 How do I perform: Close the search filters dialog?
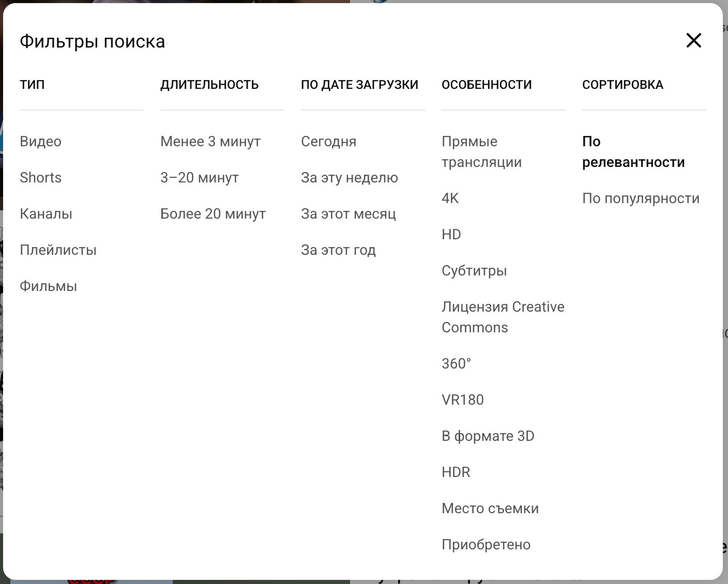(x=693, y=40)
